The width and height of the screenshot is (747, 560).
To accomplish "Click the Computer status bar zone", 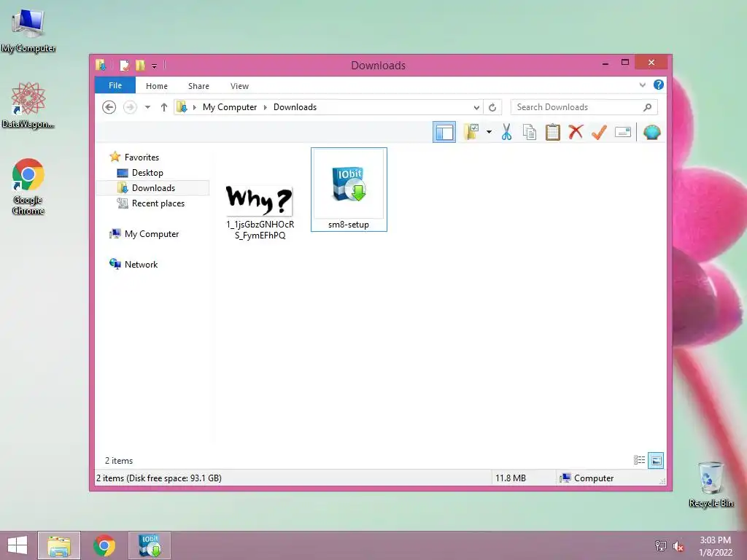I will 587,478.
